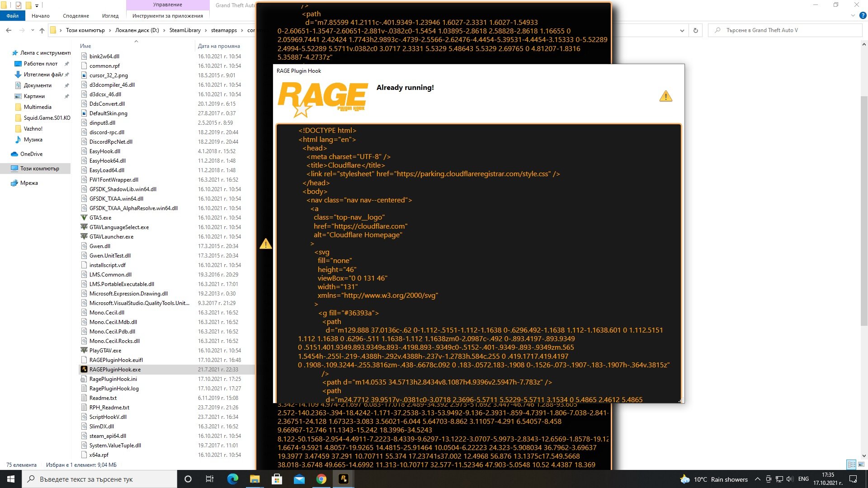Click the search box for Grand Theft Auto V

[787, 30]
